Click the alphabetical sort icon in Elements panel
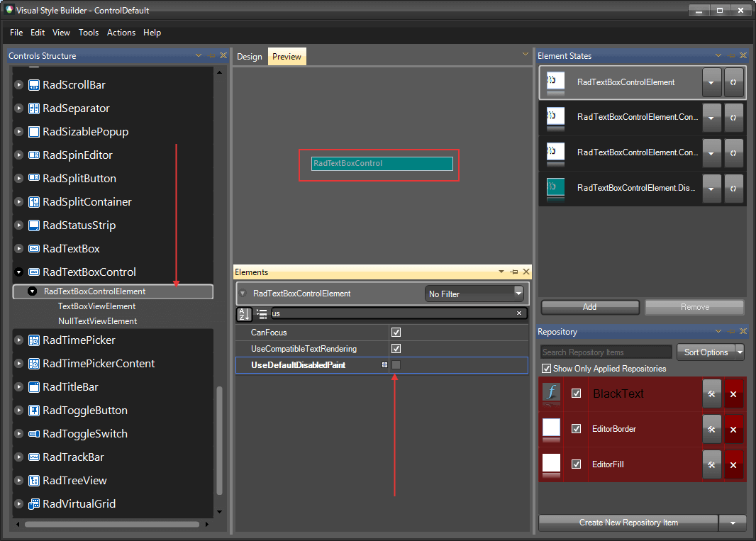This screenshot has width=756, height=541. pyautogui.click(x=243, y=313)
